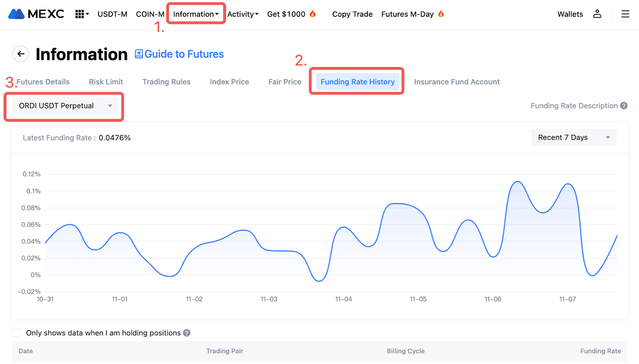This screenshot has height=364, width=639.
Task: Switch to Fair Price tab
Action: point(285,82)
